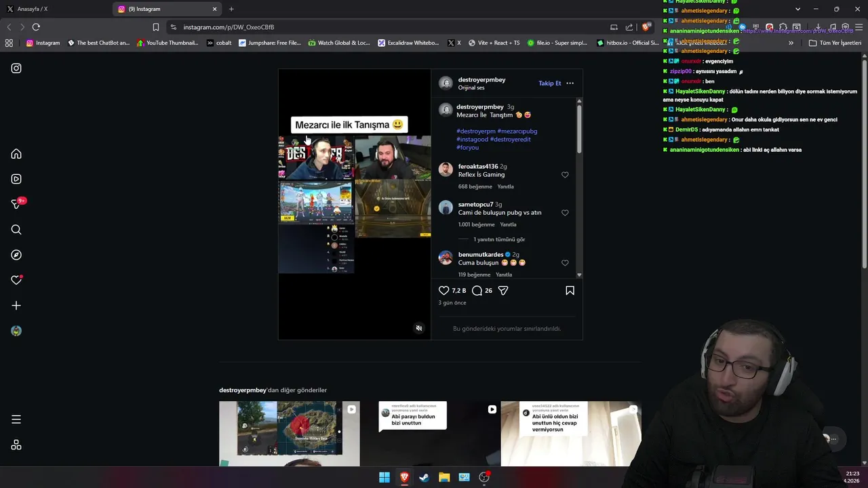Open 'hitbox.io - Official Si...' bookmark

click(628, 43)
